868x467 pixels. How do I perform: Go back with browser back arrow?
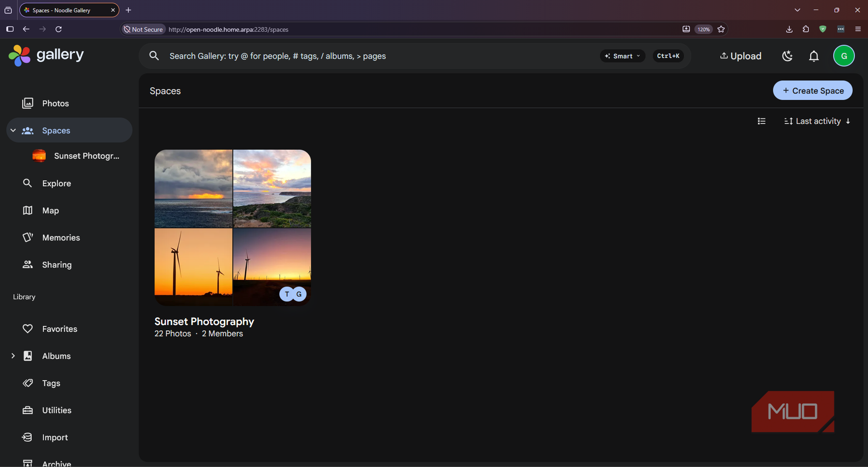26,29
